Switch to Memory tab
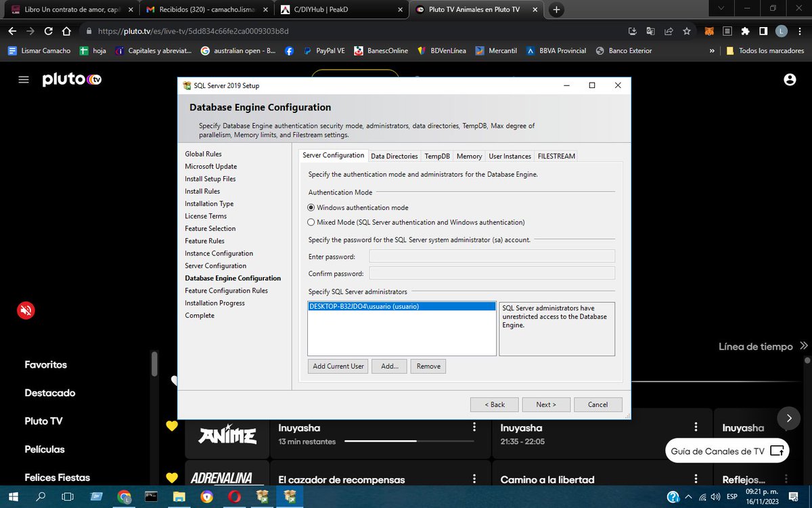This screenshot has height=508, width=812. [x=469, y=156]
